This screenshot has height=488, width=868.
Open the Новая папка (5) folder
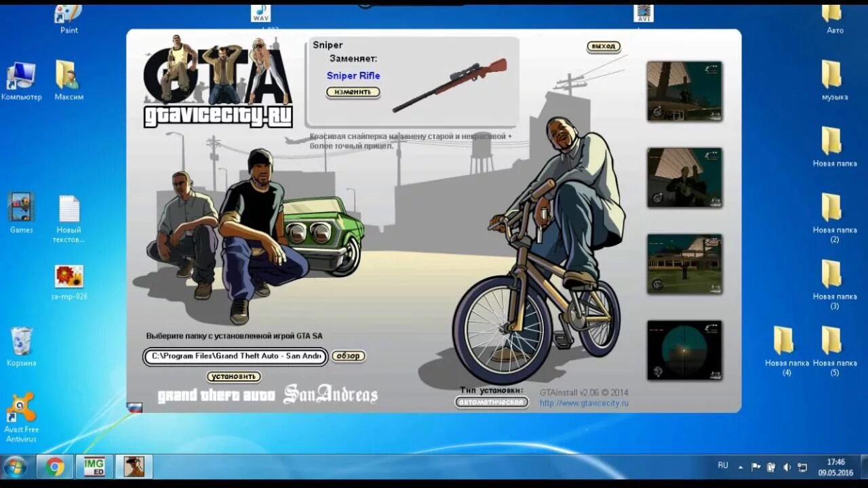click(835, 351)
